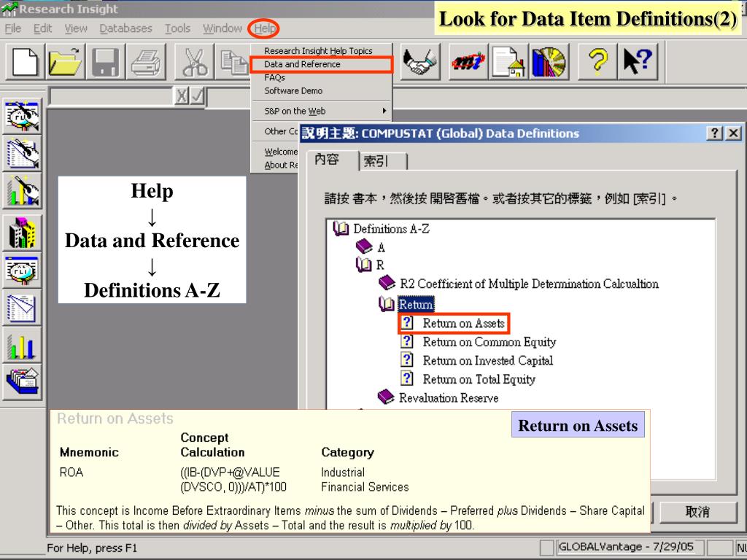
Task: Collapse the Return open book
Action: click(387, 304)
